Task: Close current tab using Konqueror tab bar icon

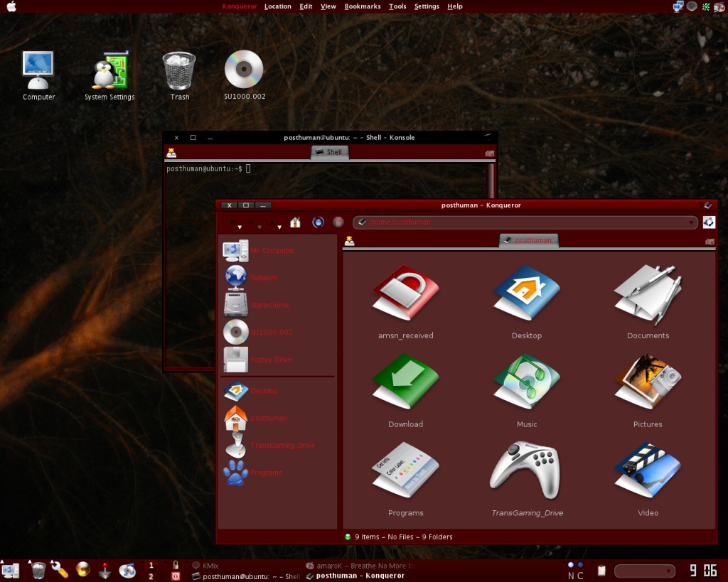Action: (x=710, y=242)
